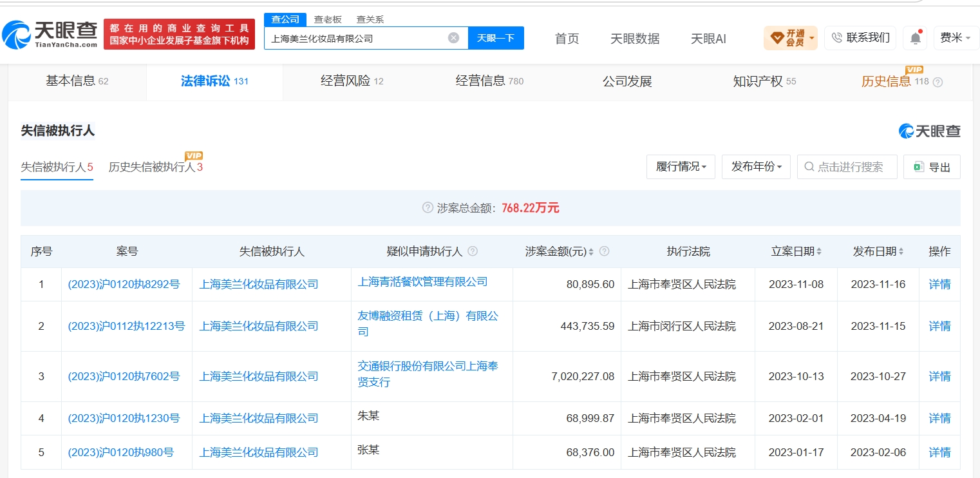Click help icon next to 涉案金额 header
This screenshot has width=980, height=478.
pyautogui.click(x=604, y=251)
